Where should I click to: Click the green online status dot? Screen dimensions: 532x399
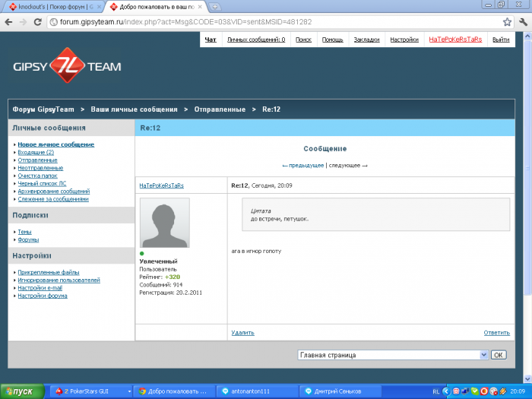point(142,253)
